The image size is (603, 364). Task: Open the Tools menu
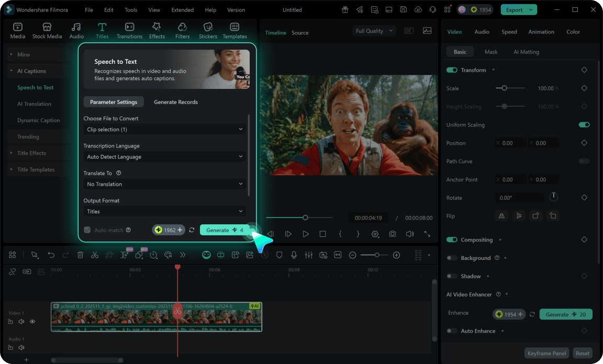coord(130,9)
